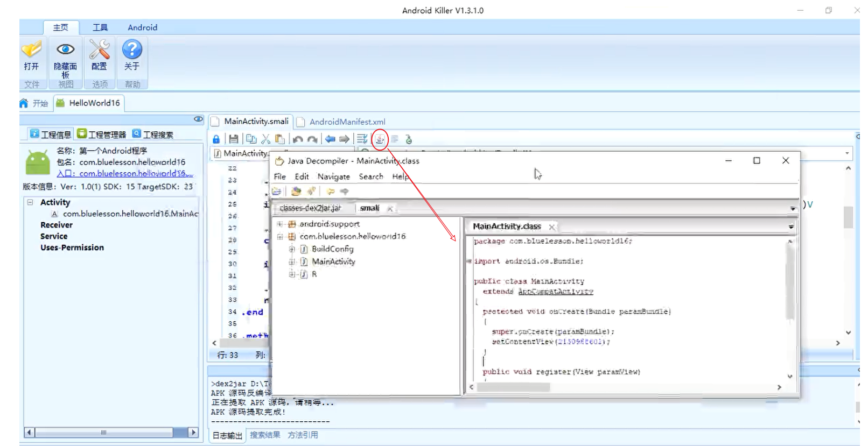Select the AndroidManifest.xml editor tab

341,122
